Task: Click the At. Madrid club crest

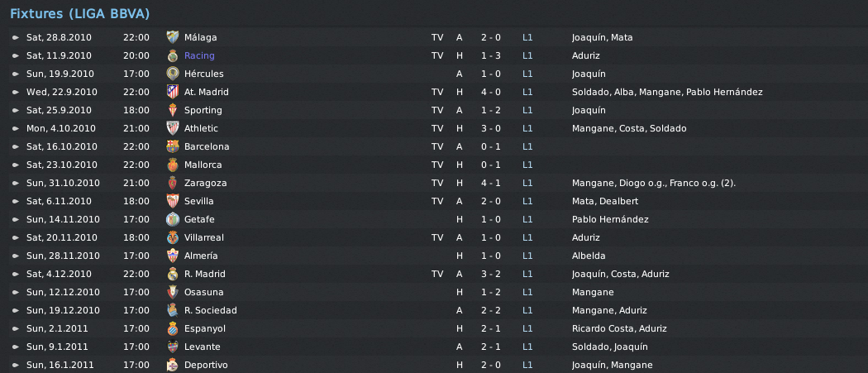Action: point(173,92)
